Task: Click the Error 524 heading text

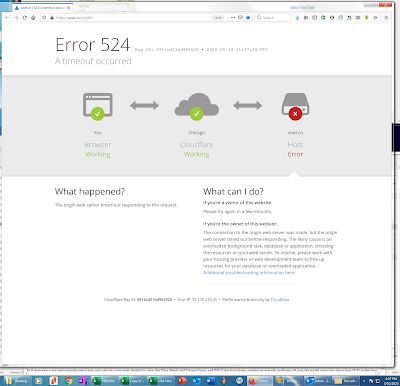Action: 93,45
